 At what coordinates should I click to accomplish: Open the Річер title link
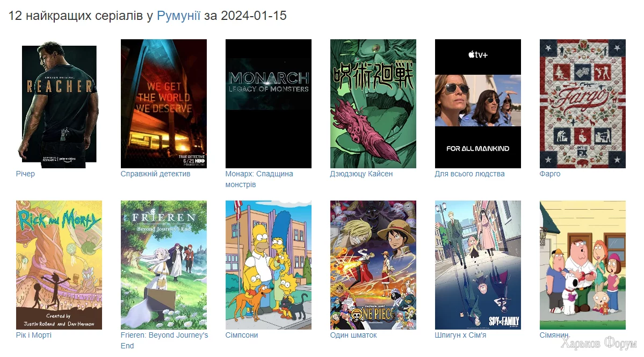[x=25, y=174]
